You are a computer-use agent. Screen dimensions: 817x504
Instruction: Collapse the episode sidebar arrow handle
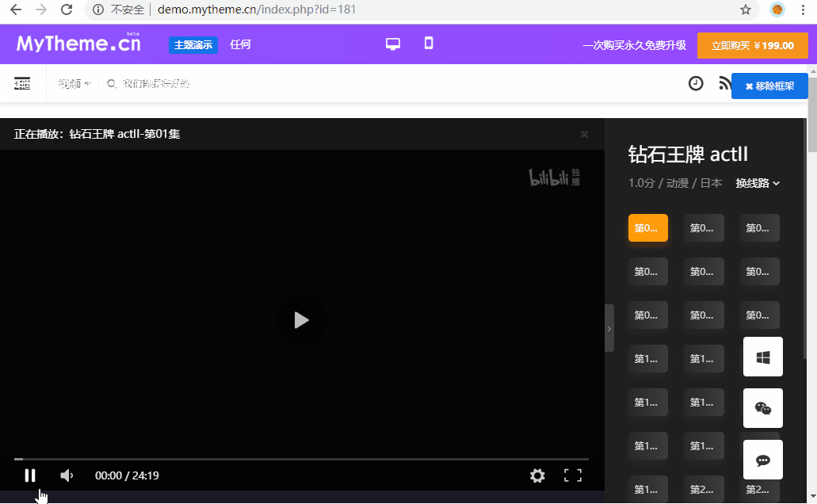tap(609, 328)
